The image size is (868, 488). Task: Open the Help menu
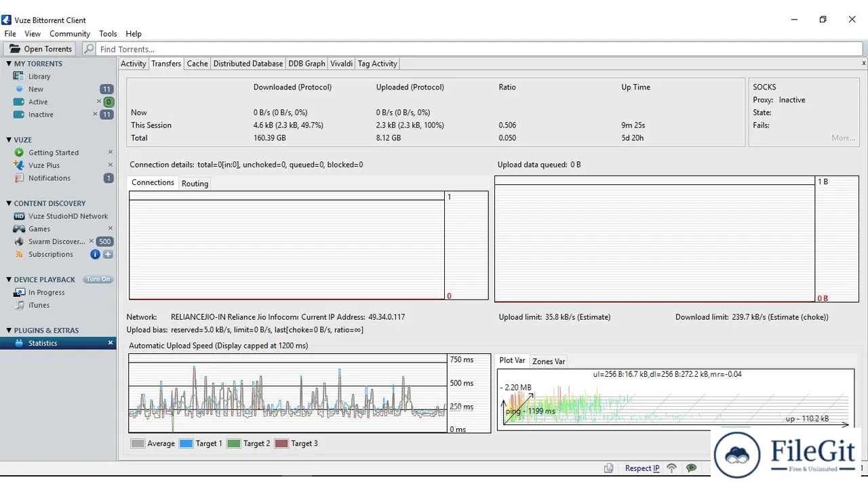coord(134,34)
